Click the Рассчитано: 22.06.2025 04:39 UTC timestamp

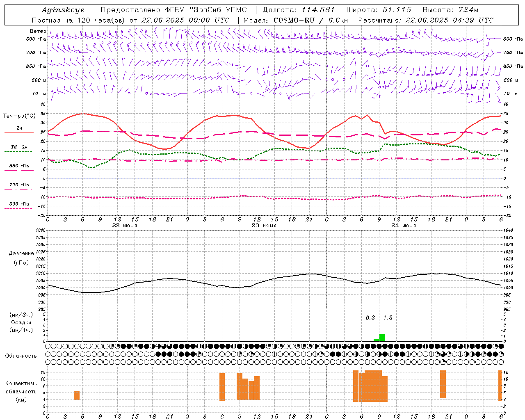coord(426,20)
